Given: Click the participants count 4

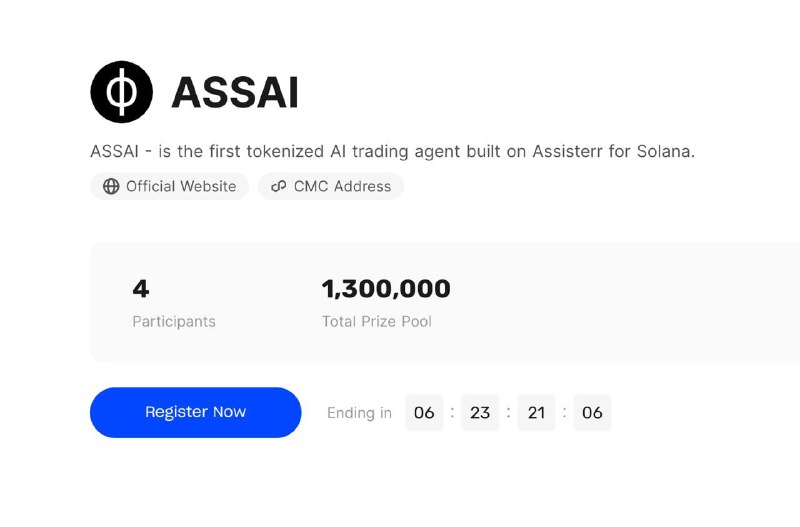Looking at the screenshot, I should [140, 289].
